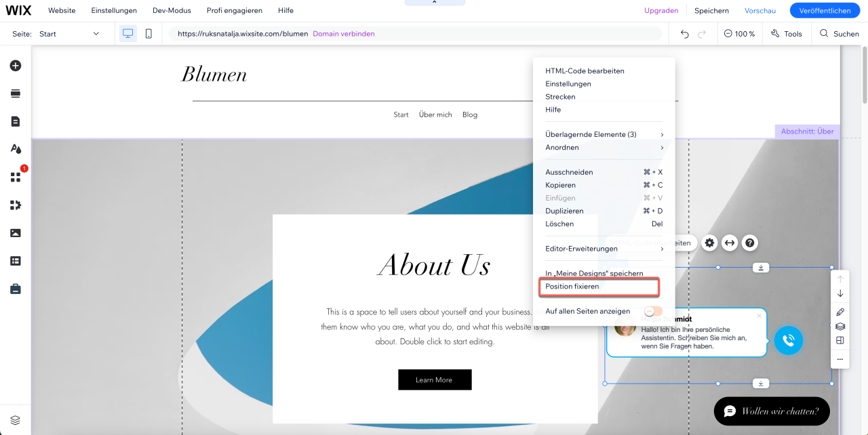This screenshot has height=435, width=868.
Task: Open the Website menu
Action: click(62, 10)
